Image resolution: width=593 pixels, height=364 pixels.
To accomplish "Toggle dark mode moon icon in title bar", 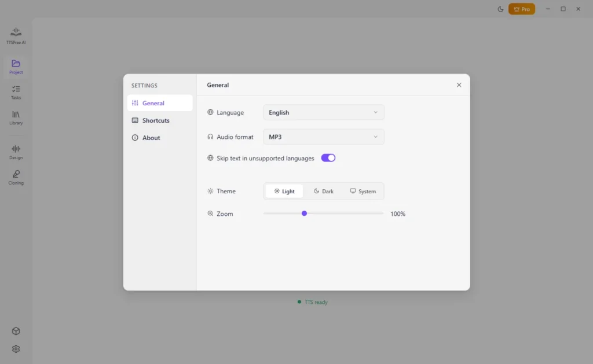I will 500,9.
